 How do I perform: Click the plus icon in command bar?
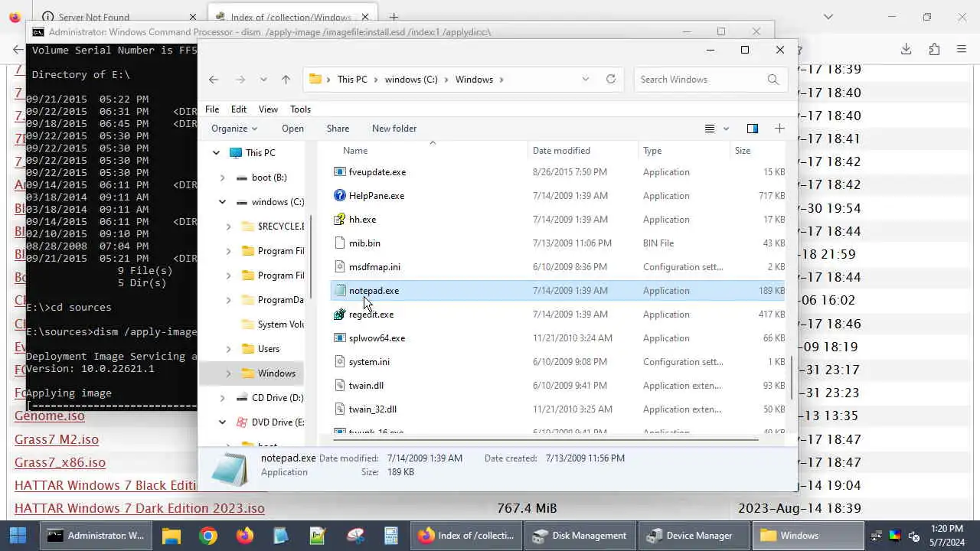tap(779, 129)
